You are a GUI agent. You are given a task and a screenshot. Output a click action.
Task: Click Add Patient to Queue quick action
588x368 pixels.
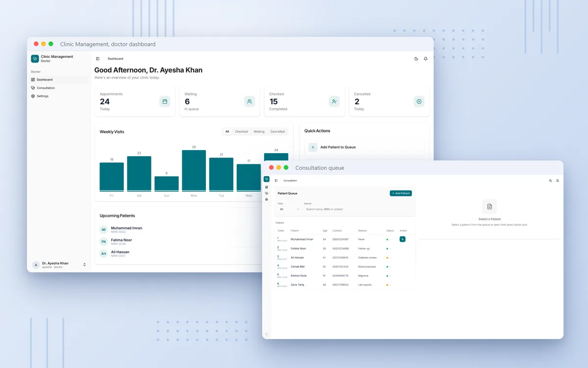365,147
